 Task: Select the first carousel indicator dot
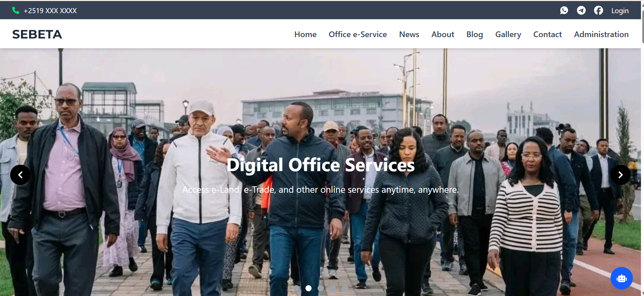pos(296,288)
